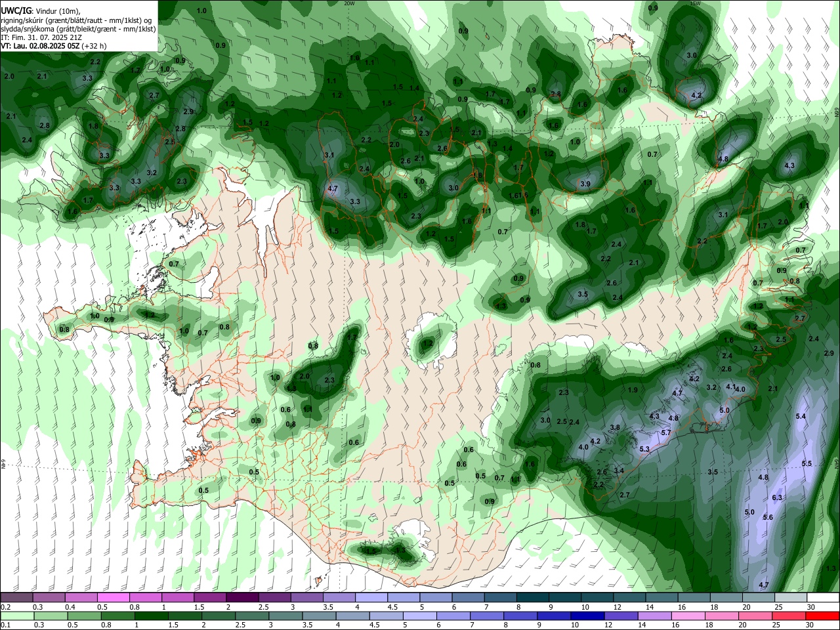Click the '20W' longitude label at top
The height and width of the screenshot is (630, 840).
coord(349,3)
